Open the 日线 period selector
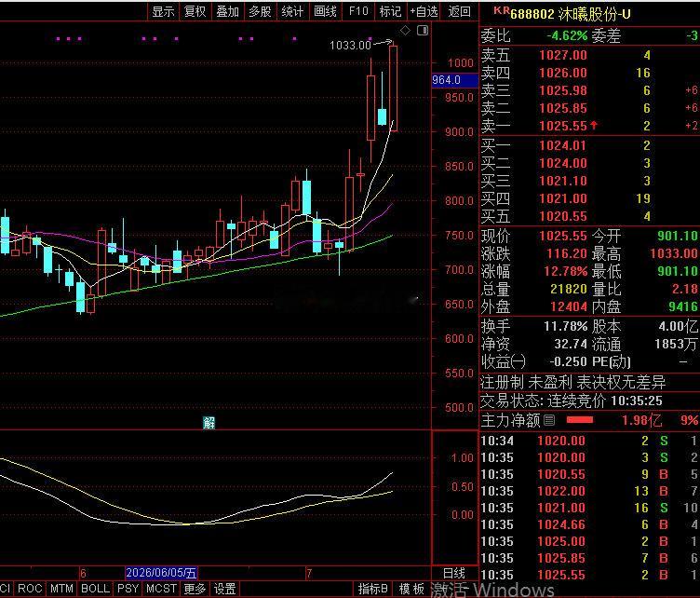The height and width of the screenshot is (598, 700). (x=454, y=573)
